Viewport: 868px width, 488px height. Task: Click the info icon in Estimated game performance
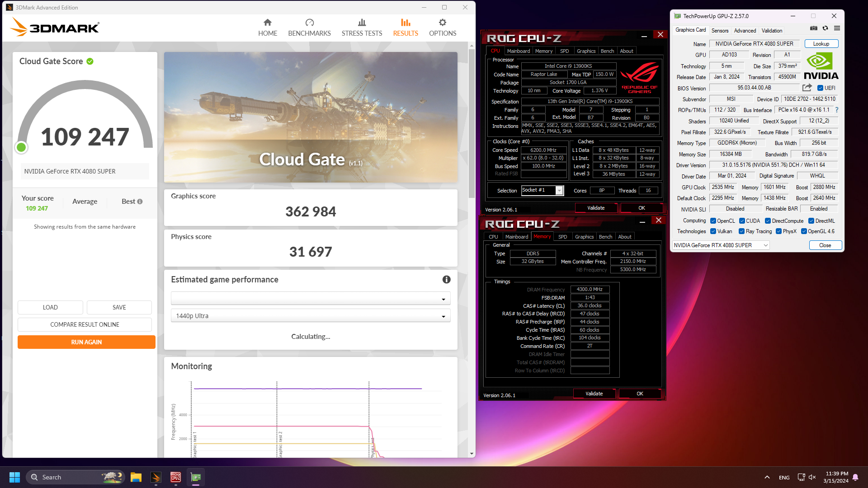click(446, 280)
